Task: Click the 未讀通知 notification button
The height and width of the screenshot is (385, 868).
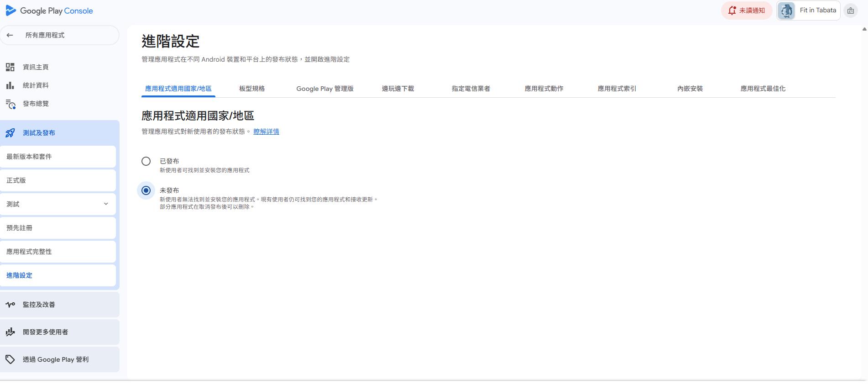Action: click(x=747, y=11)
